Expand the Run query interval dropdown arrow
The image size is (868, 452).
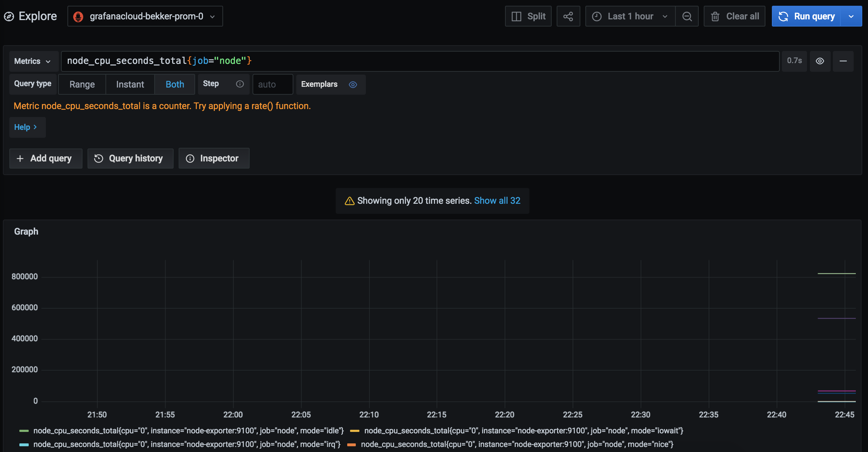pyautogui.click(x=851, y=16)
